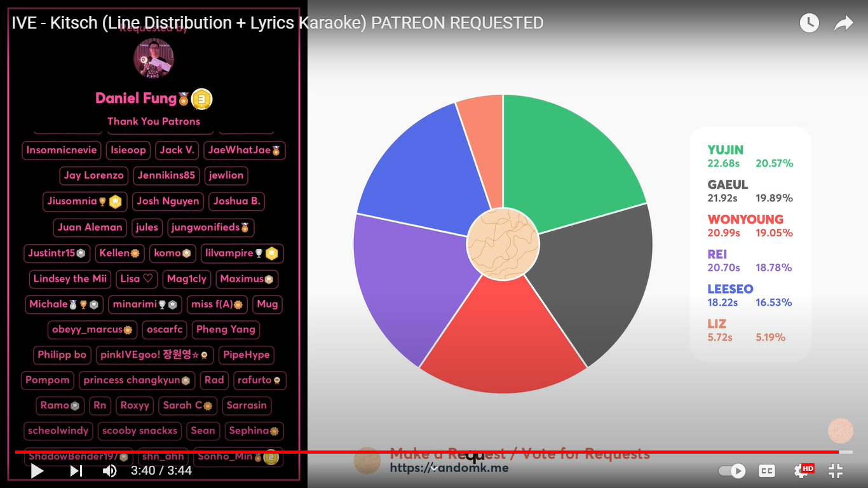The width and height of the screenshot is (868, 488).
Task: Click the 20.57% value for YUJIN
Action: tap(775, 163)
